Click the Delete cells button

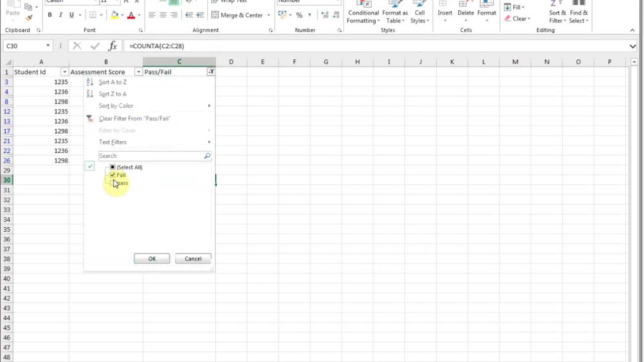[466, 12]
